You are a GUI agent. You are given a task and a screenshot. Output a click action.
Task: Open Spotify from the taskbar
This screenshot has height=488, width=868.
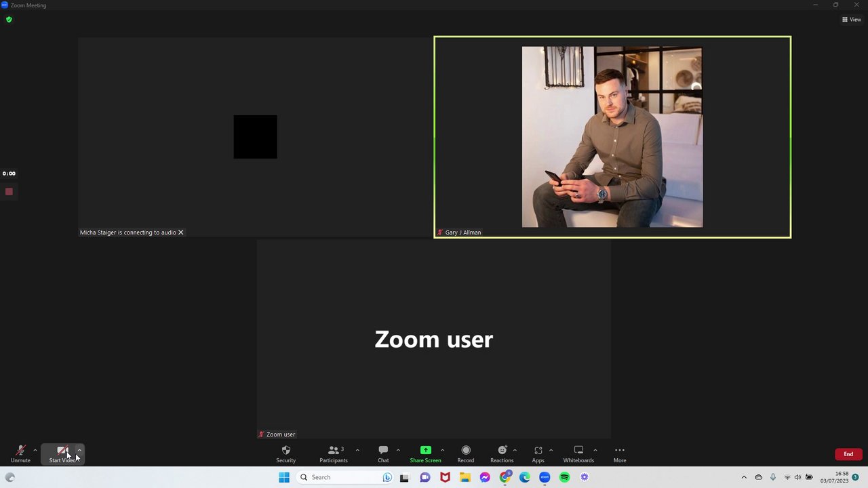565,477
